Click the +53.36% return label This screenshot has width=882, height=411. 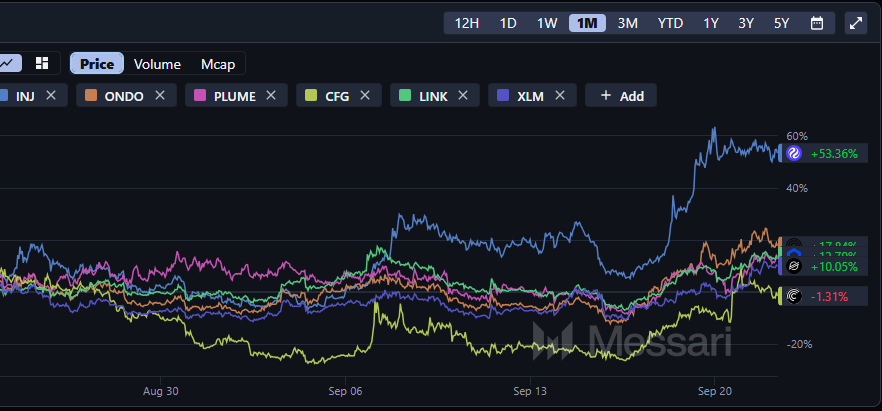tap(834, 153)
